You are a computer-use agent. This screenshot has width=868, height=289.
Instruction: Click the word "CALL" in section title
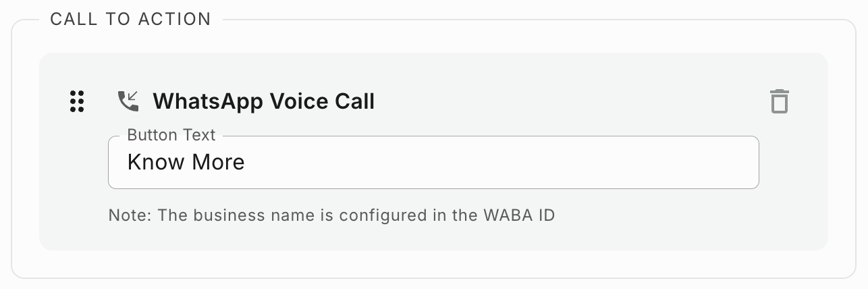point(72,20)
